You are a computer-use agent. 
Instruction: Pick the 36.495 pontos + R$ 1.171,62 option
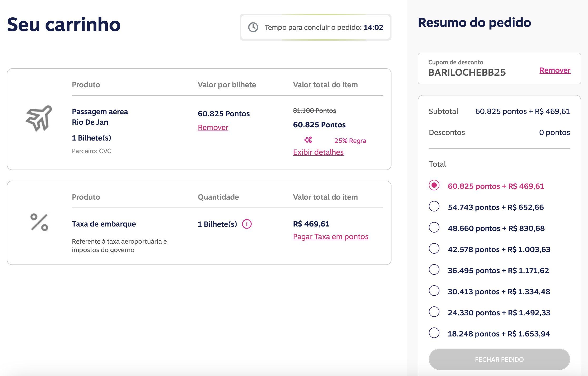point(434,269)
